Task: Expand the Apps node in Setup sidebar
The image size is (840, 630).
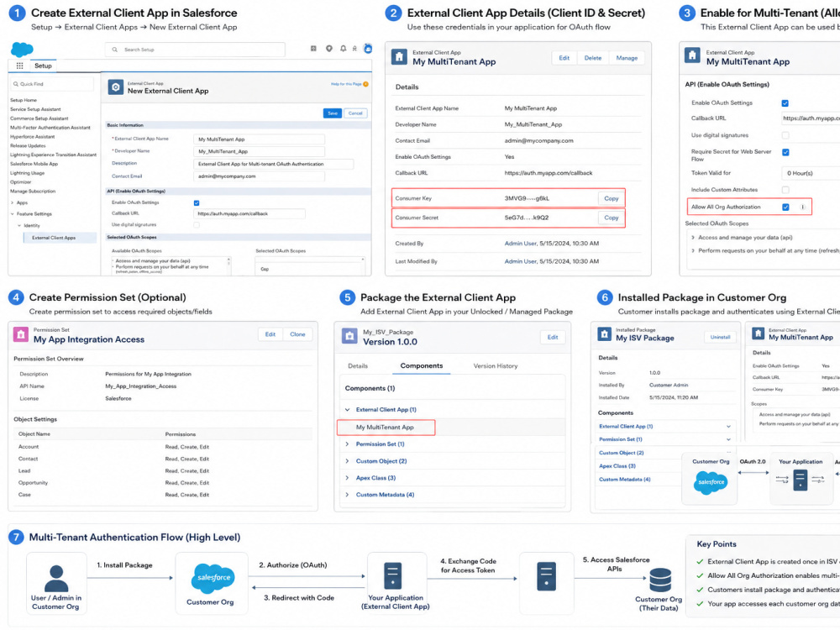Action: tap(13, 203)
